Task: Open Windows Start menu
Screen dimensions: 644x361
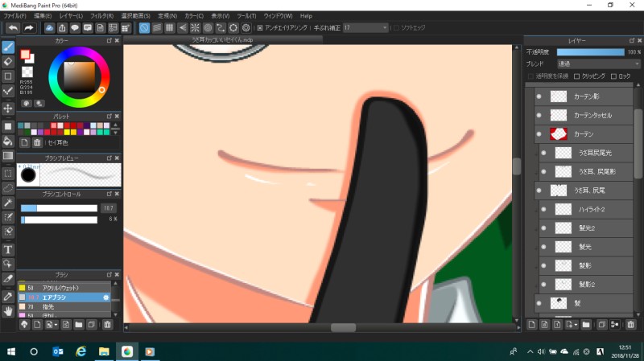Action: [11, 351]
